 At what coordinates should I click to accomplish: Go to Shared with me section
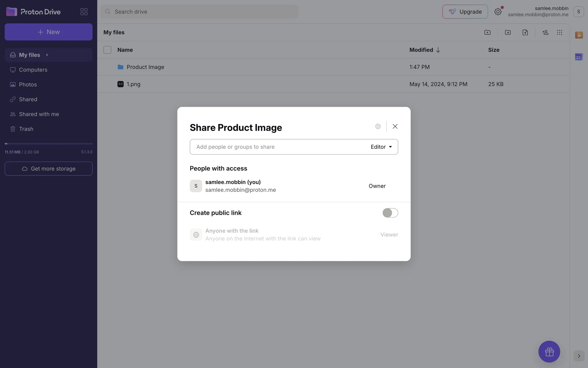pyautogui.click(x=39, y=114)
